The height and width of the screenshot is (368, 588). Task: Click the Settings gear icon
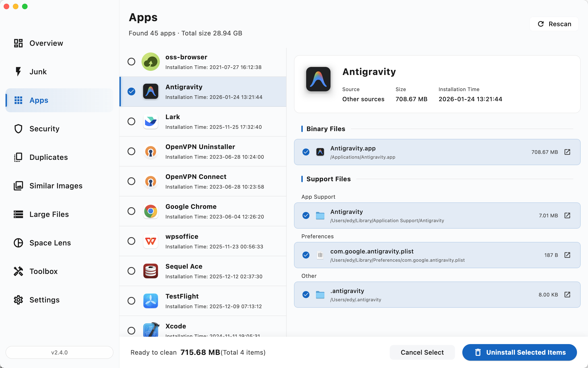coord(18,300)
